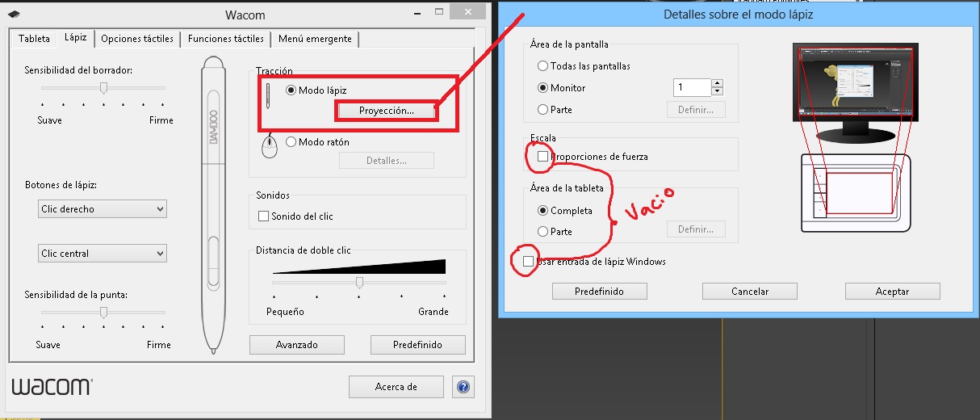Open the Wacom help question mark icon
This screenshot has height=420, width=980.
tap(463, 387)
